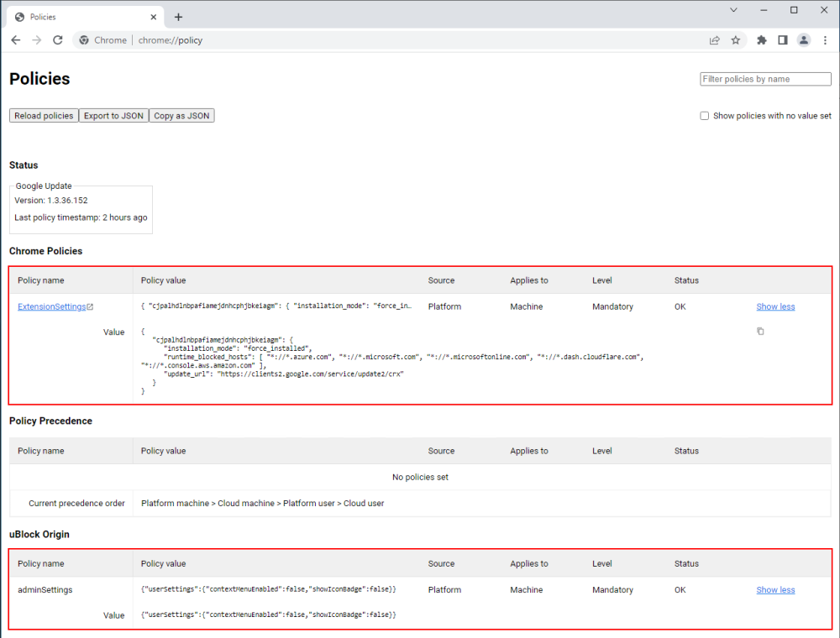The width and height of the screenshot is (840, 638).
Task: Click Mandatory level in adminSettings row
Action: coord(612,590)
